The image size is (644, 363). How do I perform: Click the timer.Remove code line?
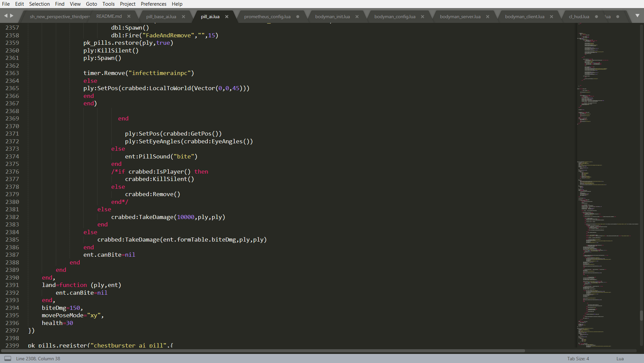click(138, 73)
